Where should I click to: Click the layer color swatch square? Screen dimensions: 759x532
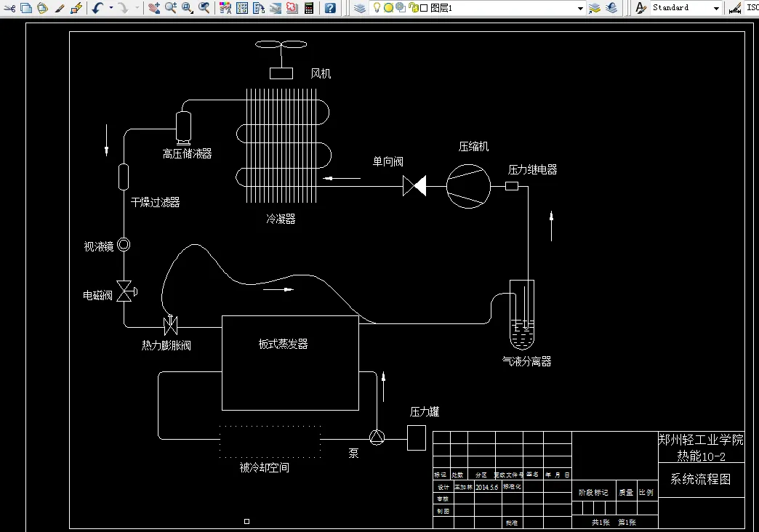[424, 8]
